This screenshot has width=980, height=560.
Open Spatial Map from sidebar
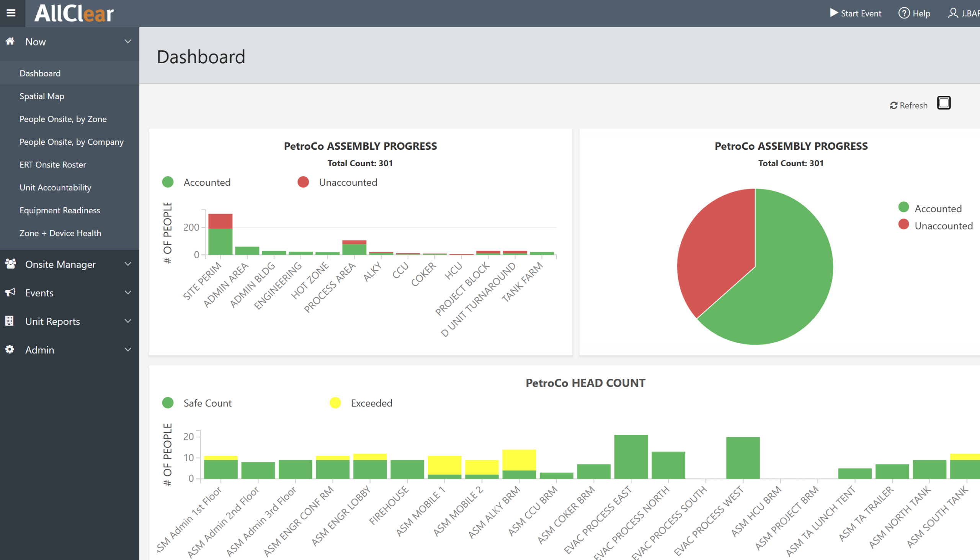[x=70, y=96]
